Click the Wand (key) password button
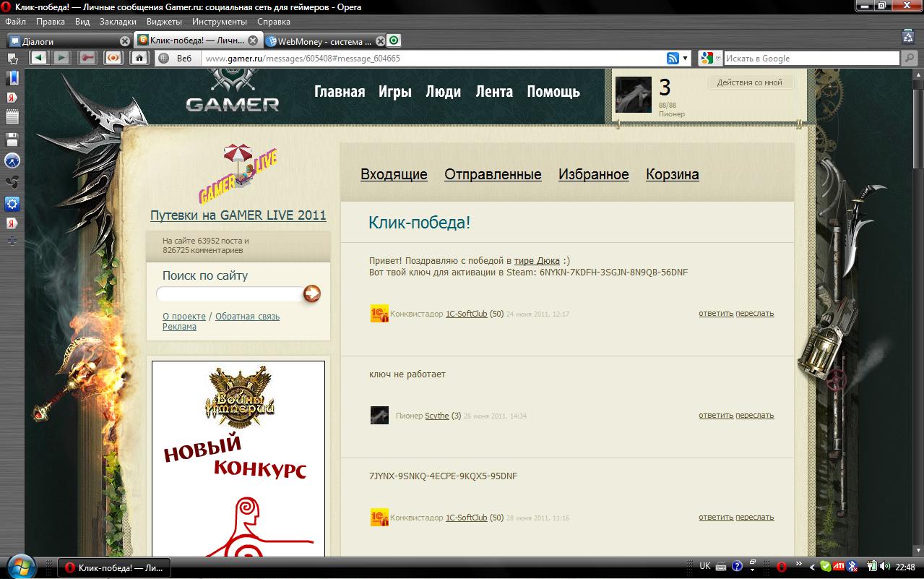The height and width of the screenshot is (579, 924). pos(87,58)
